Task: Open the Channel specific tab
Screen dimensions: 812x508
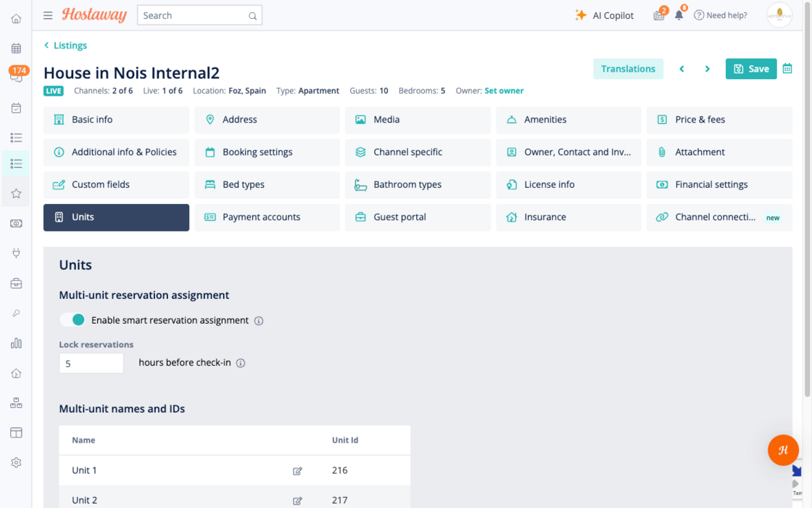Action: click(418, 152)
